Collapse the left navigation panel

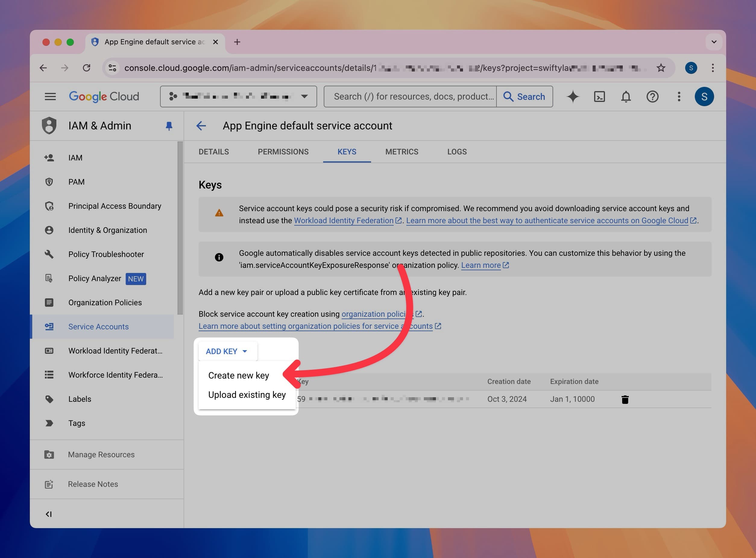point(49,514)
